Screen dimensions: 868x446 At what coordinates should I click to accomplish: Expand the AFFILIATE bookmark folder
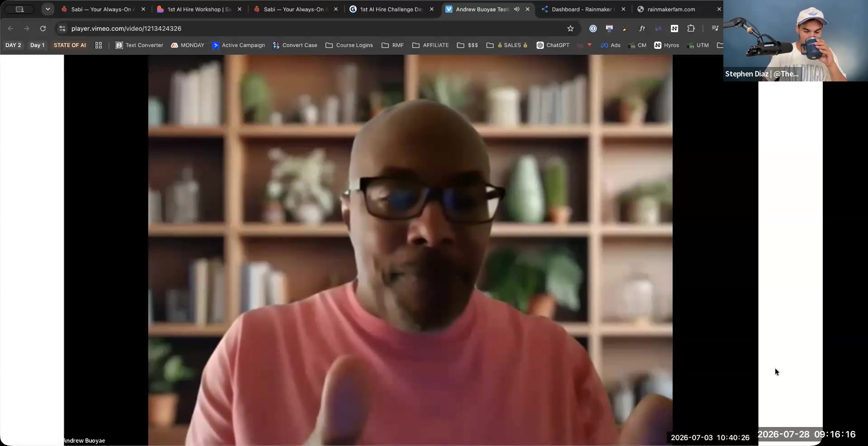click(431, 45)
